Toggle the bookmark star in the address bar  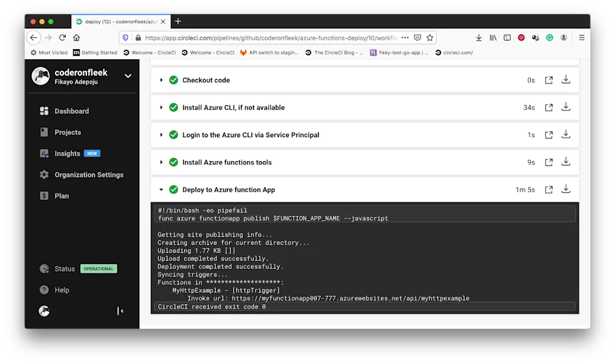click(430, 37)
